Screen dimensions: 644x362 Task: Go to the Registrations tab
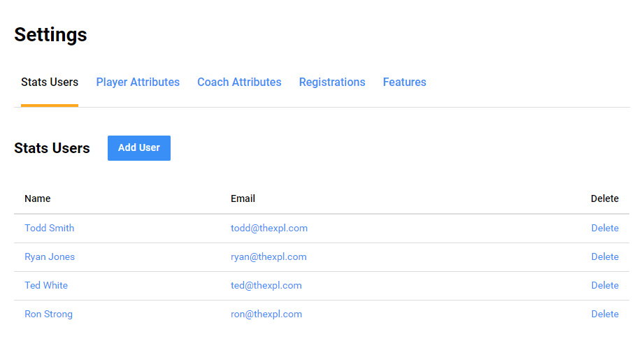[332, 82]
